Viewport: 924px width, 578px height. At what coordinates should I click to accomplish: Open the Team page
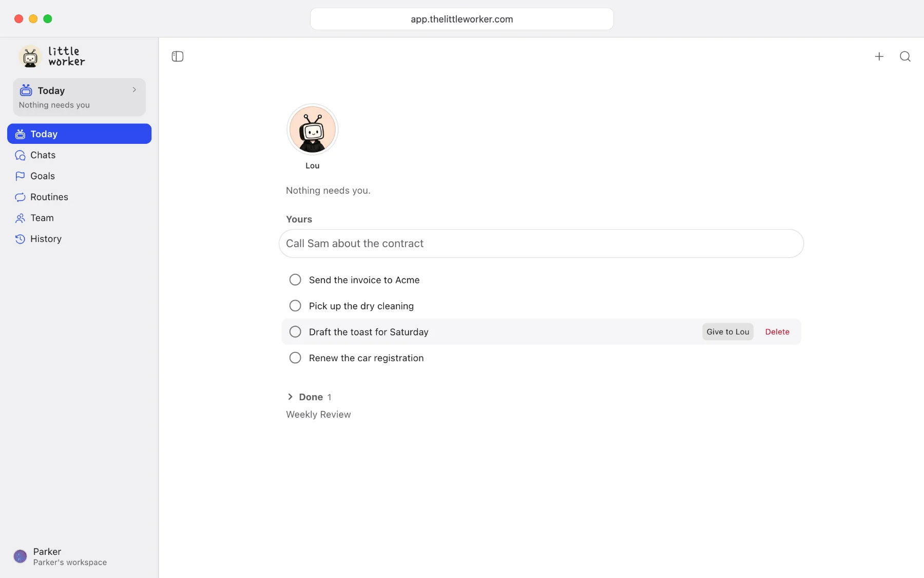80,218
